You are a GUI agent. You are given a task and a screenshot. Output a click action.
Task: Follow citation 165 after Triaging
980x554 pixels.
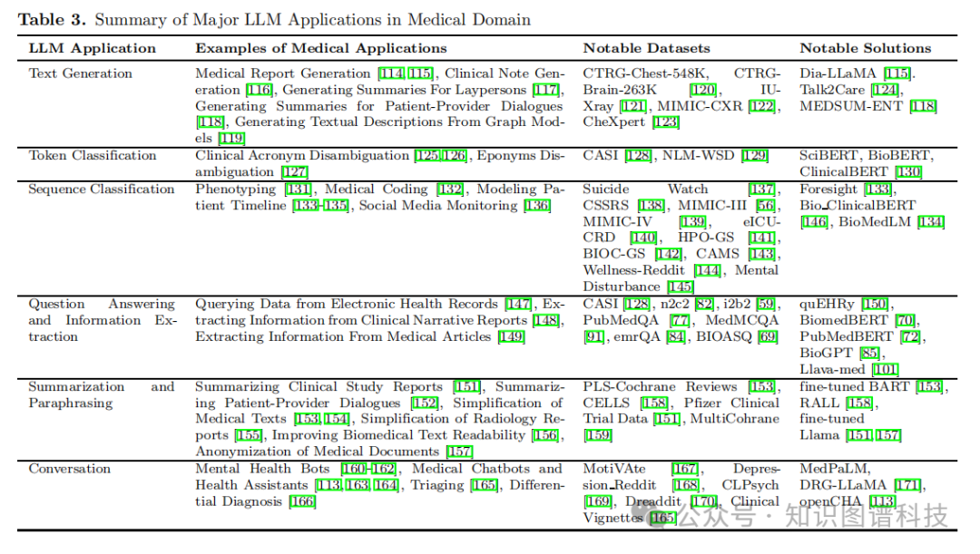click(485, 485)
